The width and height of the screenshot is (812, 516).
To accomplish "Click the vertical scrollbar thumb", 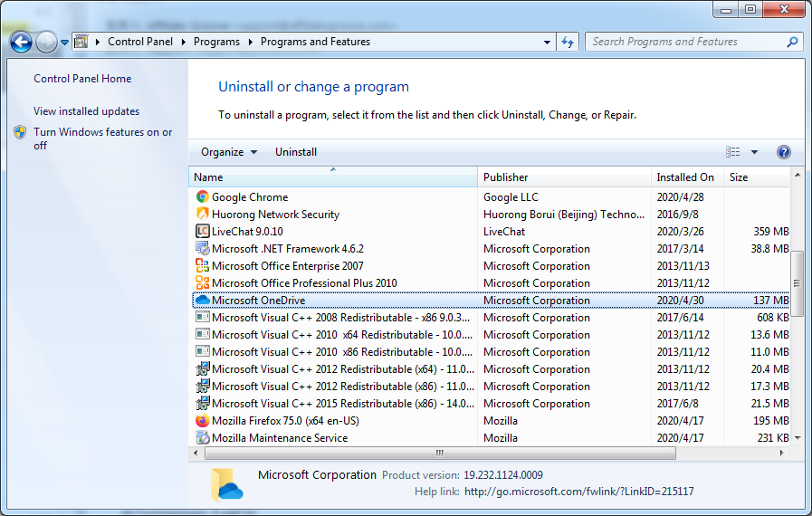I will pos(797,282).
